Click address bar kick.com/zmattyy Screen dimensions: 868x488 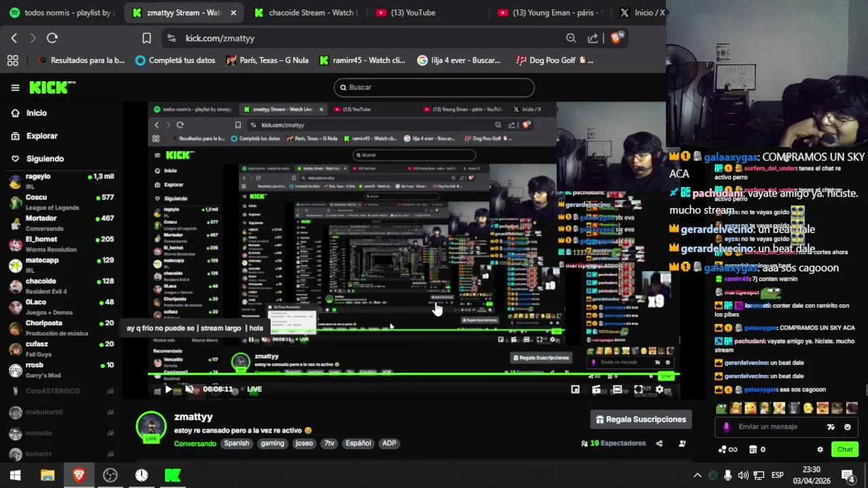pyautogui.click(x=220, y=39)
